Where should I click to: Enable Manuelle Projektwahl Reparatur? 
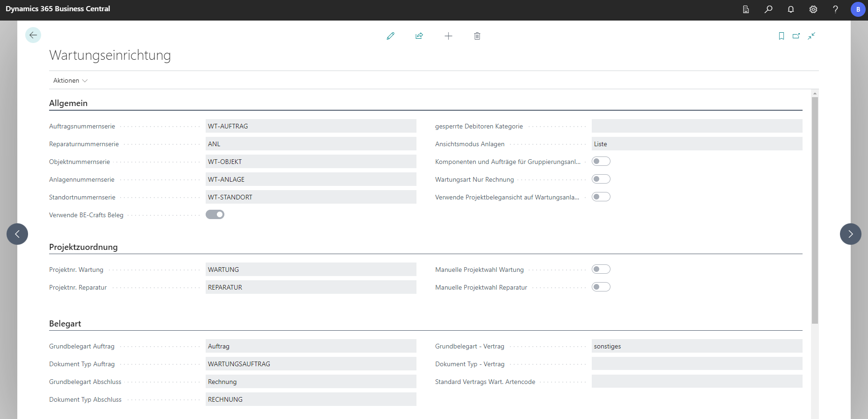601,287
